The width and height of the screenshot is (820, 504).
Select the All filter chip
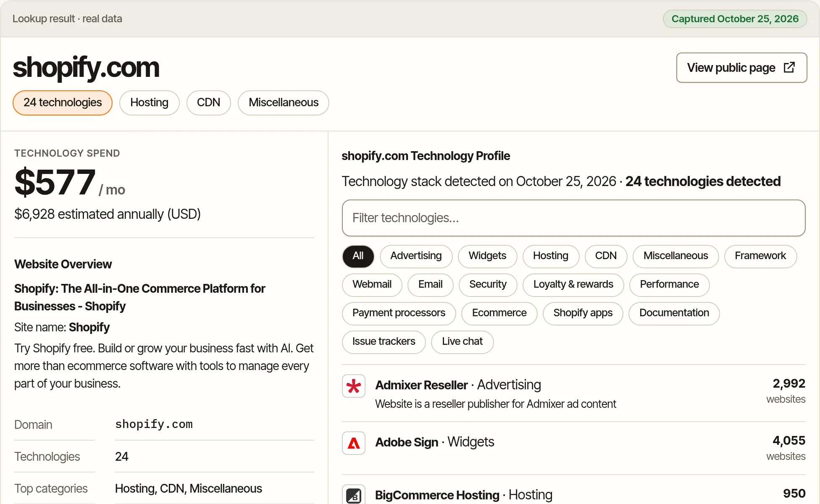358,256
